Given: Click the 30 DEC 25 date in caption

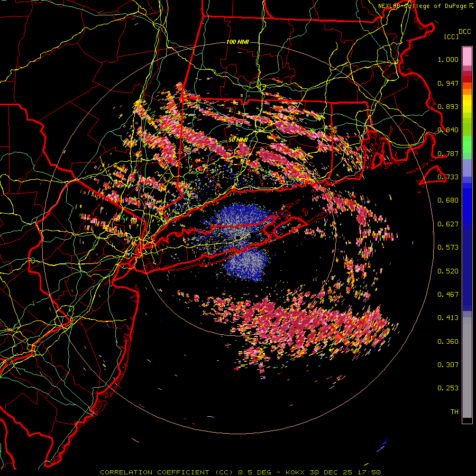Looking at the screenshot, I should coord(331,472).
